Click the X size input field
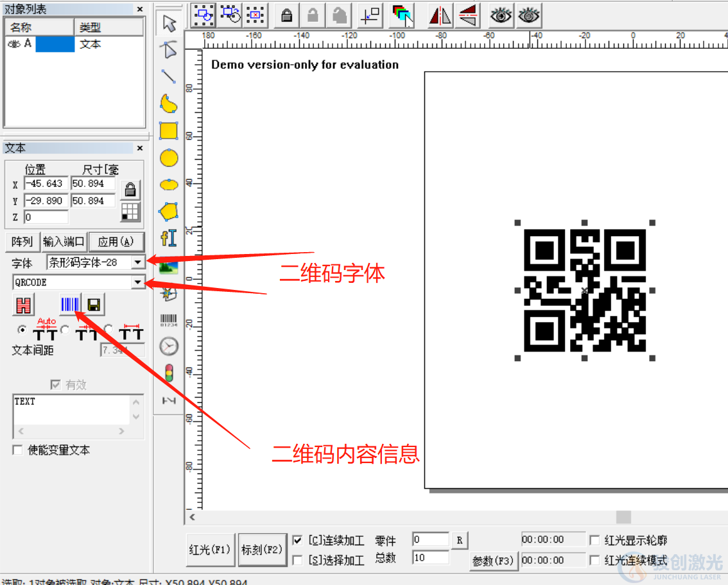Image resolution: width=728 pixels, height=585 pixels. tap(93, 183)
